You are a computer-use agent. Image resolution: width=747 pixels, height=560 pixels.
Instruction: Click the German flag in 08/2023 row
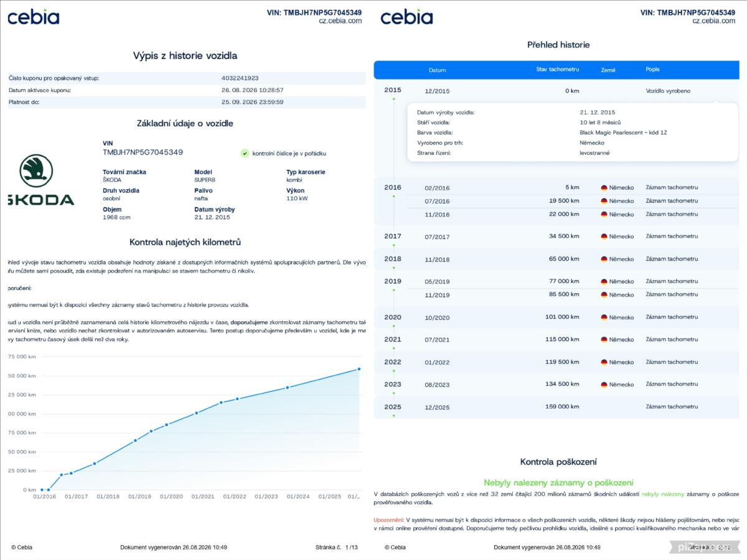point(604,385)
